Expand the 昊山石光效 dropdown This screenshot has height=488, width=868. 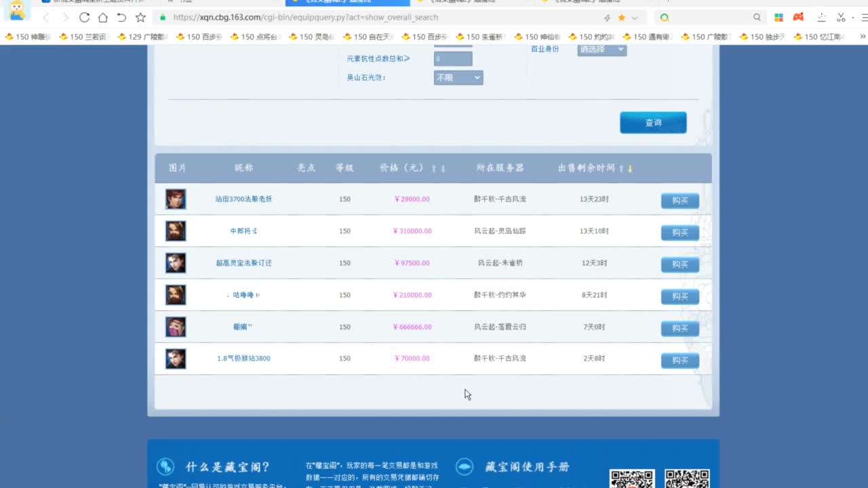coord(458,78)
